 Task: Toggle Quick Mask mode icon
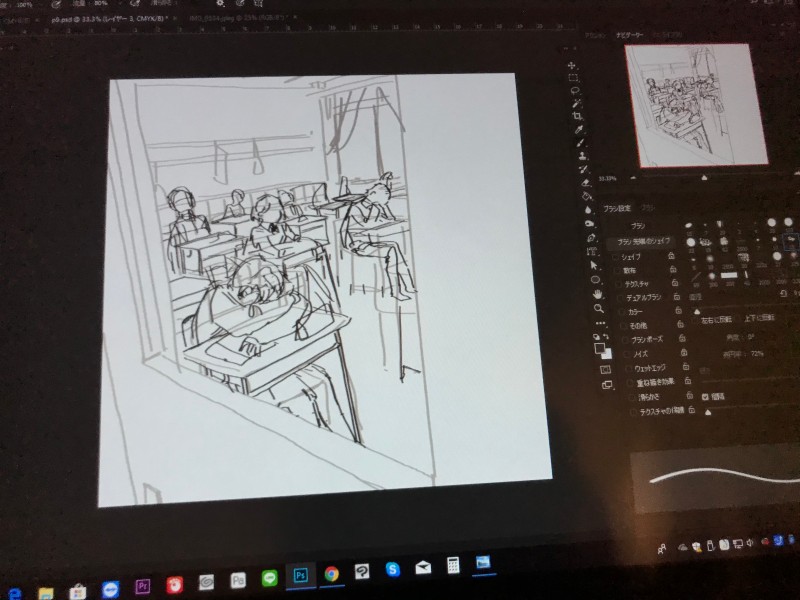605,369
